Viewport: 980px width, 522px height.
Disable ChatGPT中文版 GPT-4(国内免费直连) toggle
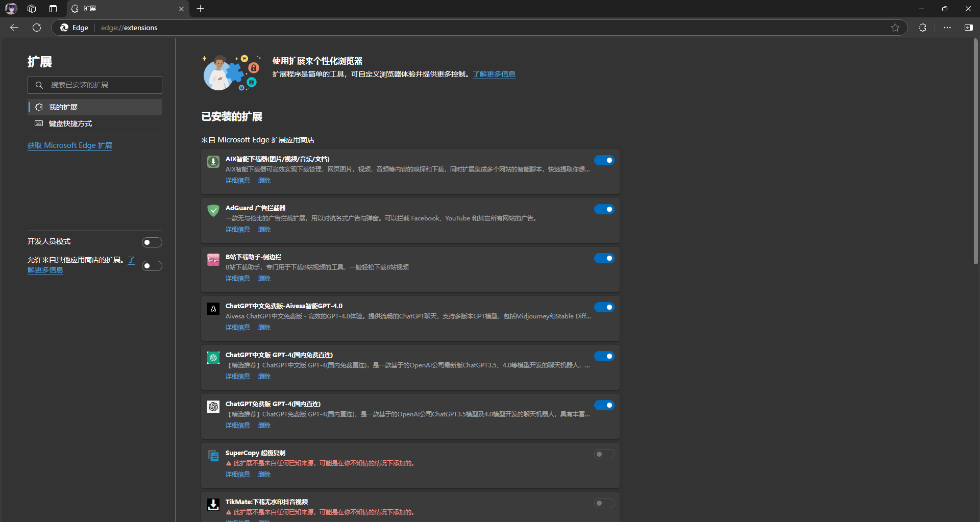[604, 356]
